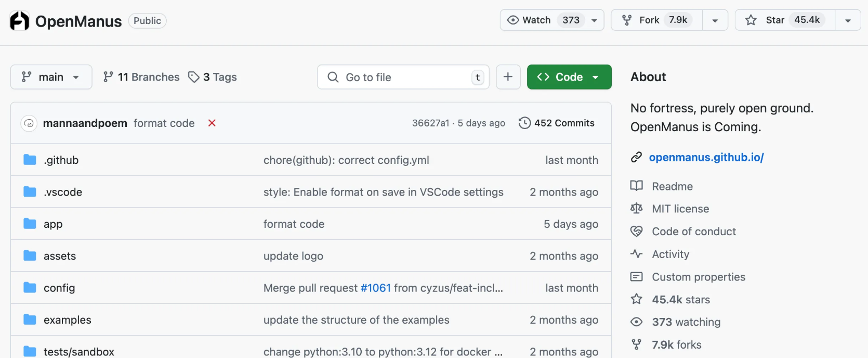View 452 Commits history
Image resolution: width=868 pixels, height=358 pixels.
pos(557,123)
